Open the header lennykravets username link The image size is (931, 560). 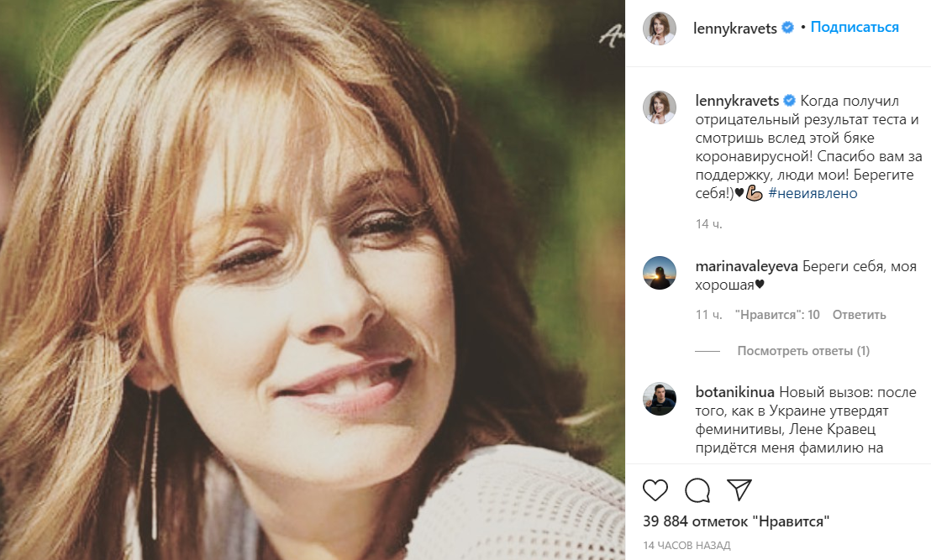[x=736, y=28]
